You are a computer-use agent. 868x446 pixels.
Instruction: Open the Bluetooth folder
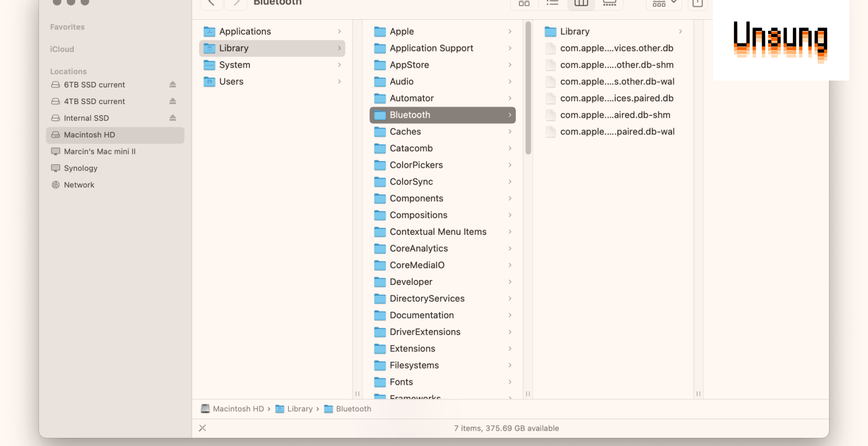[410, 115]
